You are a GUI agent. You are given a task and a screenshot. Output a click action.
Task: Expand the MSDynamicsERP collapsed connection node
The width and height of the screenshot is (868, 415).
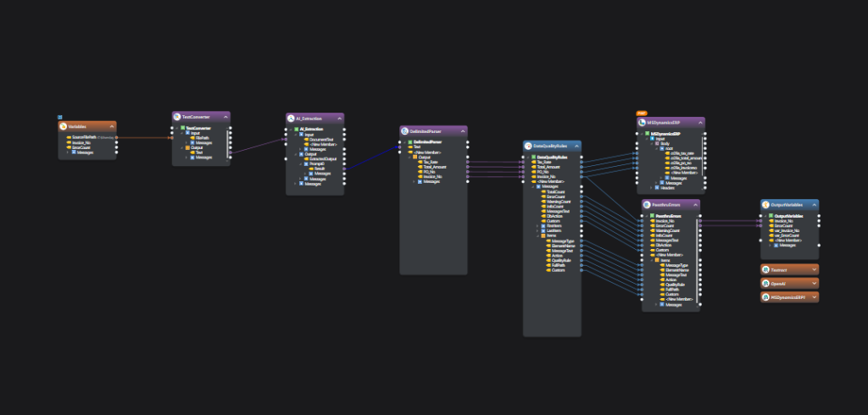point(814,297)
